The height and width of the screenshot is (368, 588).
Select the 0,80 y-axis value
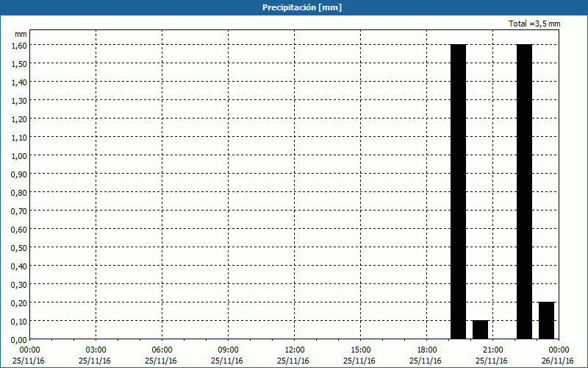(x=19, y=192)
